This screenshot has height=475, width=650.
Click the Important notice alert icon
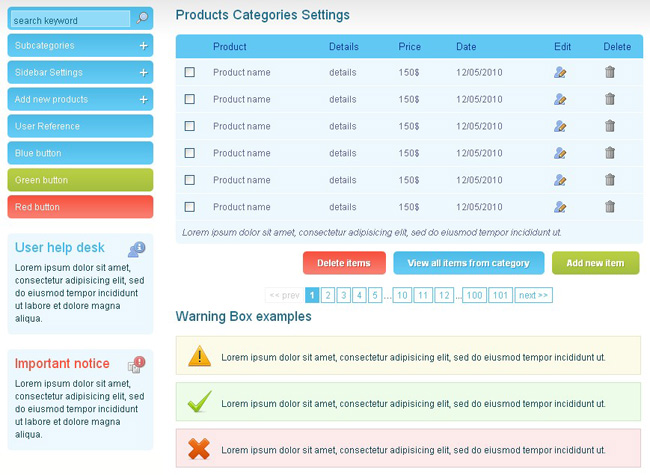click(x=136, y=364)
